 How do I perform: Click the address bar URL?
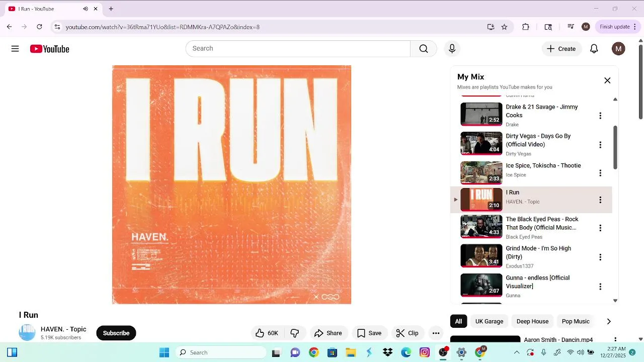(163, 27)
